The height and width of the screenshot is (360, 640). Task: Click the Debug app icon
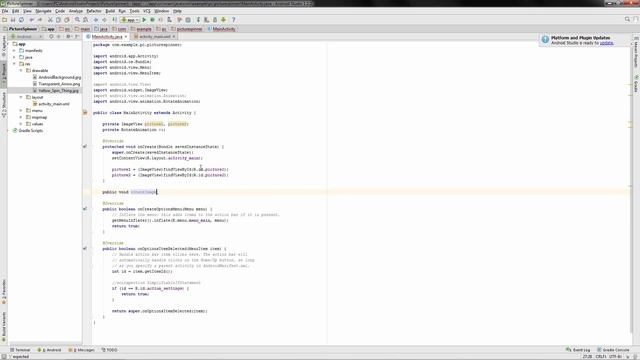click(152, 20)
